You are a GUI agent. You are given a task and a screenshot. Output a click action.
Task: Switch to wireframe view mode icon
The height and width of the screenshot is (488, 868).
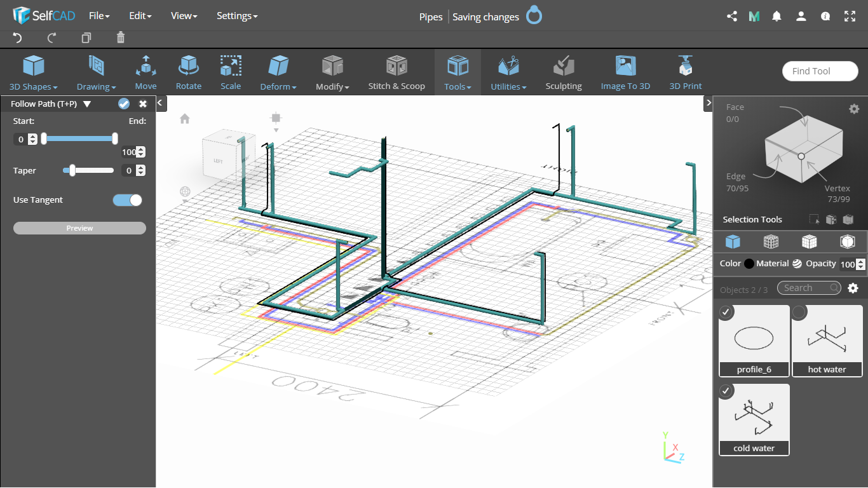771,241
